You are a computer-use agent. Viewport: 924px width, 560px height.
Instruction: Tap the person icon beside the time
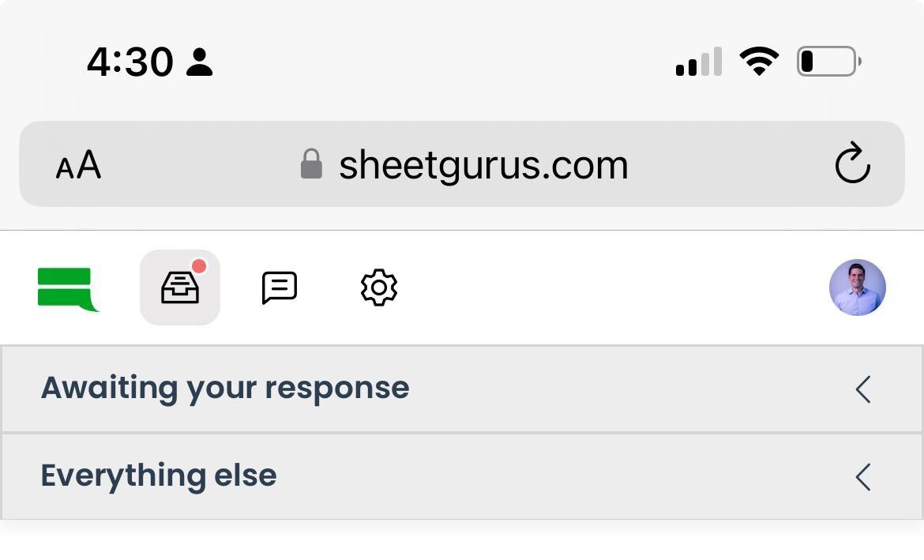pos(199,62)
